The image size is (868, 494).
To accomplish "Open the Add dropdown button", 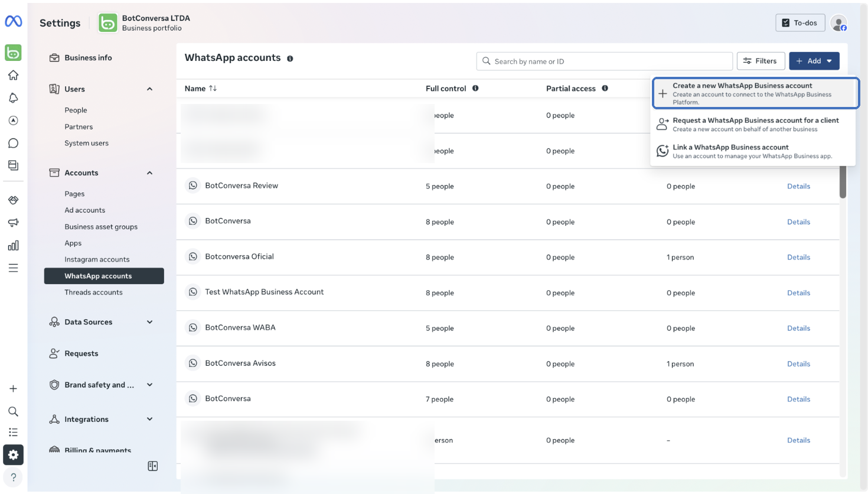I will [x=814, y=61].
